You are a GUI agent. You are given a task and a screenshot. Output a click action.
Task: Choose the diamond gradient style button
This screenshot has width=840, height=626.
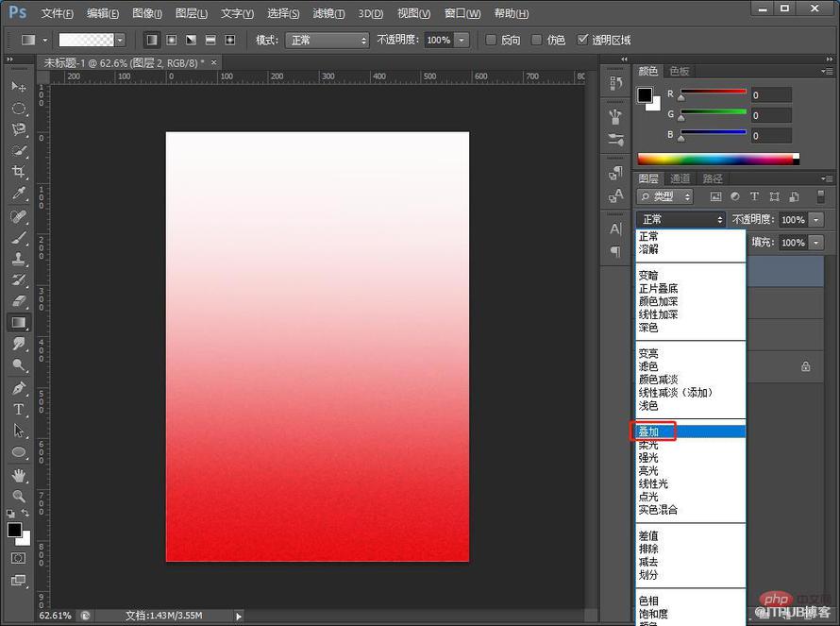(x=230, y=40)
